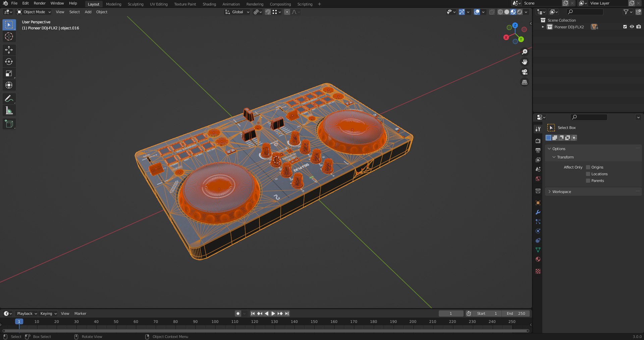644x340 pixels.
Task: Jump to the timeline end
Action: point(287,314)
